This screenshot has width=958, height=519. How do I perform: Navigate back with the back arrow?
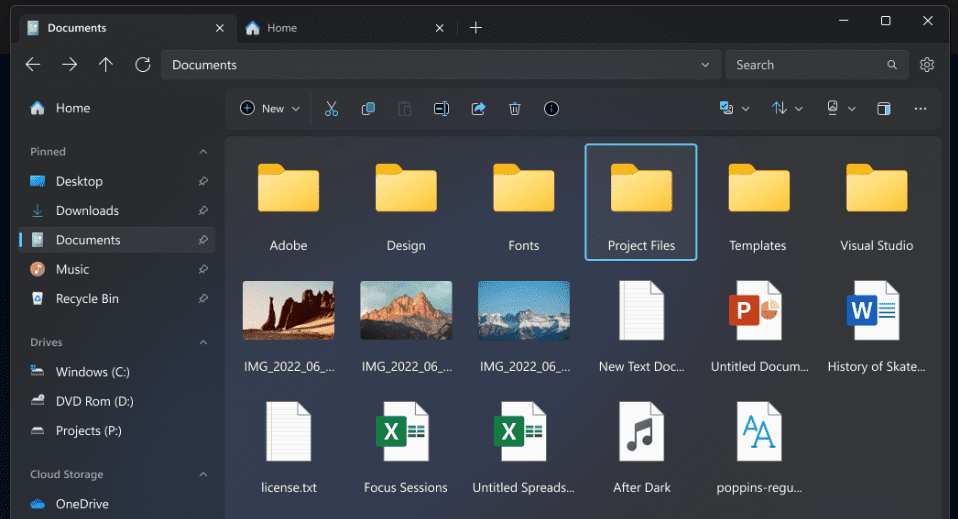point(33,65)
